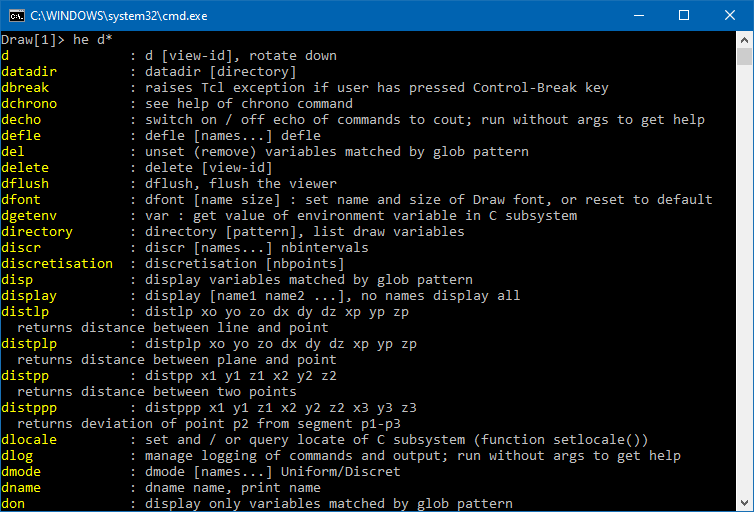Click the scrollbar up arrow

point(745,39)
